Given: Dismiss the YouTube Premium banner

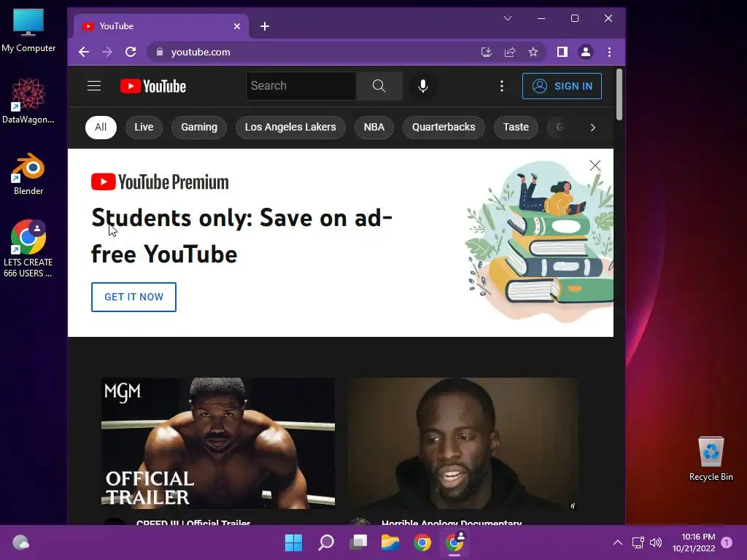Looking at the screenshot, I should [x=595, y=166].
